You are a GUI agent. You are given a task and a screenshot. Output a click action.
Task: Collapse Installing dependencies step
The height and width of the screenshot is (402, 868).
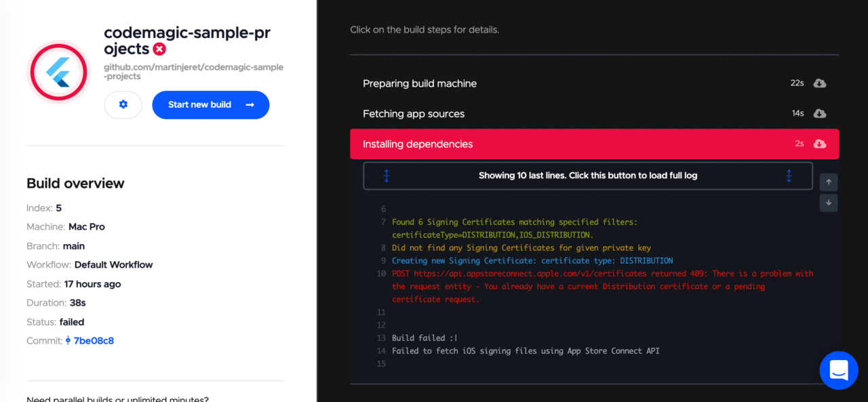click(594, 144)
